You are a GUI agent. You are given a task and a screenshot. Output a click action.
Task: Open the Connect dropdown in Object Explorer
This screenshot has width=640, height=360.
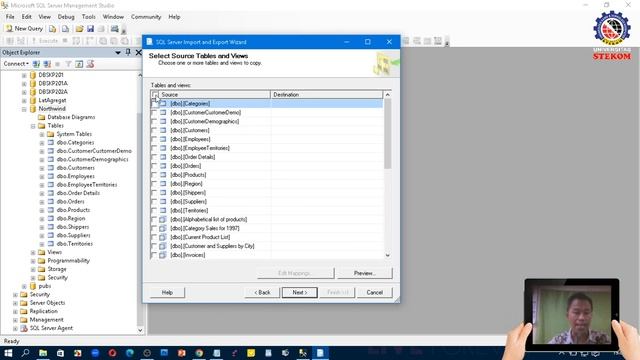coord(16,64)
